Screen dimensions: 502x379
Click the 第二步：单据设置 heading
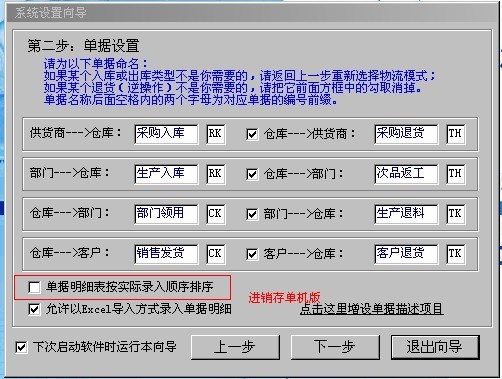tap(83, 46)
